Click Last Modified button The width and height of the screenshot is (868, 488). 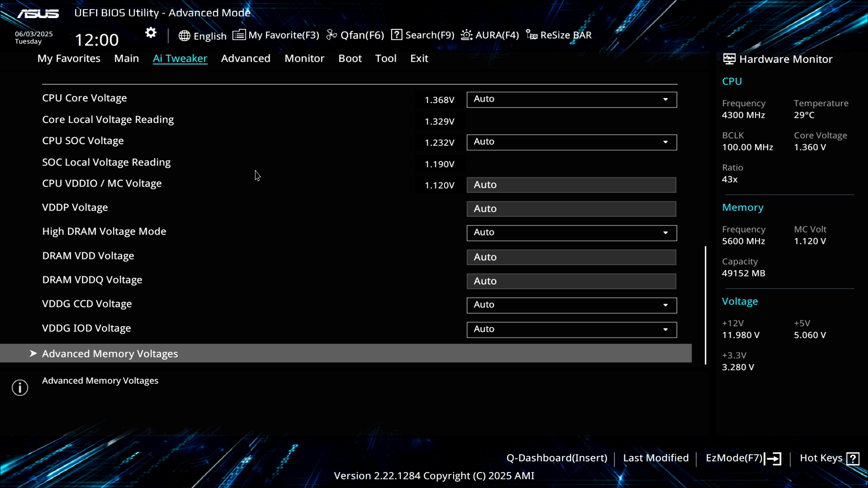tap(656, 458)
